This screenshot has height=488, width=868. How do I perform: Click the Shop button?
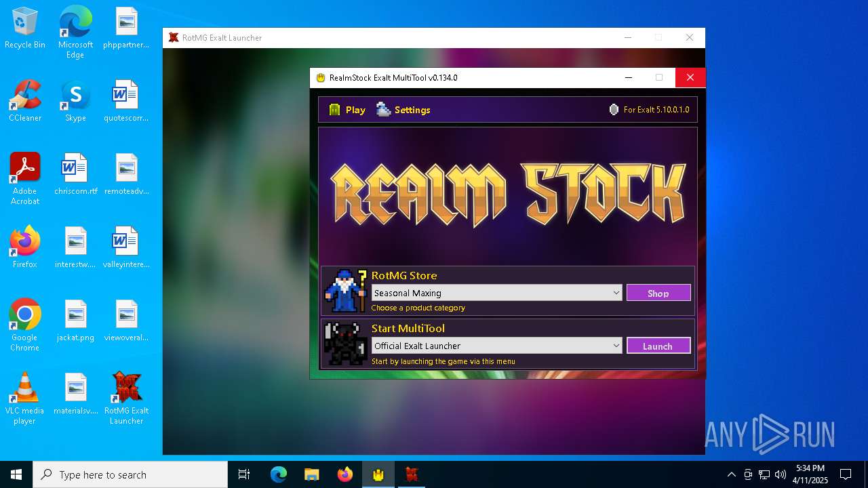[658, 293]
